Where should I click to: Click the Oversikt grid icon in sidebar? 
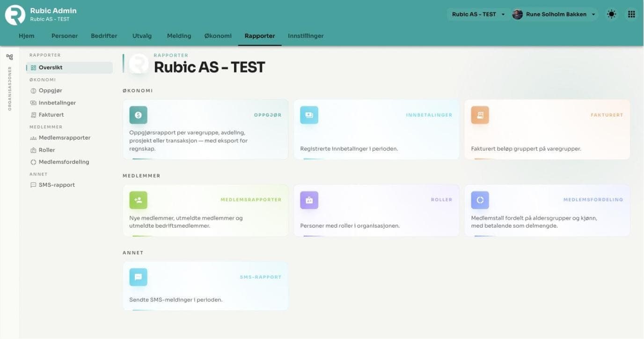[x=33, y=67]
